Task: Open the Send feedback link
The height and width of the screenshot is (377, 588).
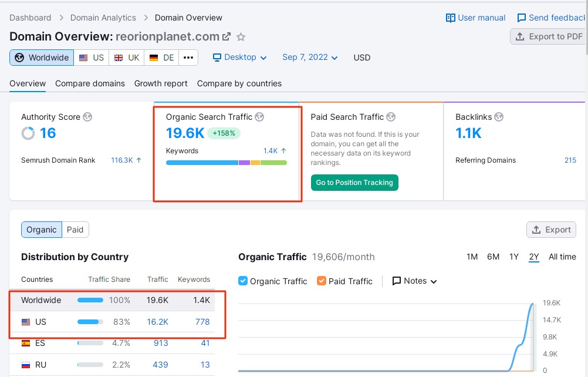Action: pos(552,18)
